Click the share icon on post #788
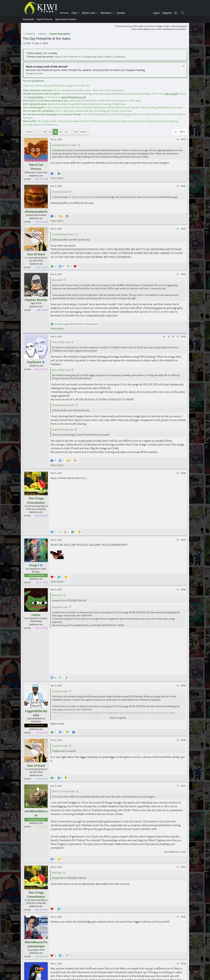210x980 pixels. click(178, 589)
